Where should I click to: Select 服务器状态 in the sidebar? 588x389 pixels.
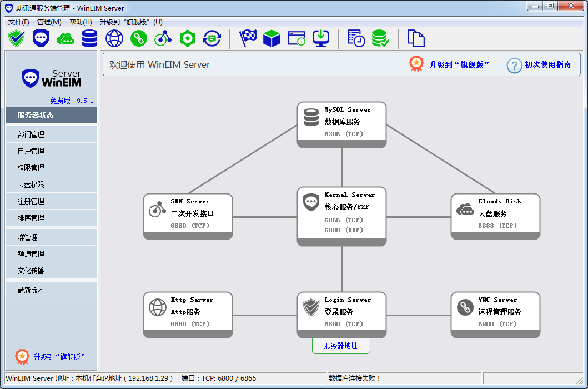point(51,115)
